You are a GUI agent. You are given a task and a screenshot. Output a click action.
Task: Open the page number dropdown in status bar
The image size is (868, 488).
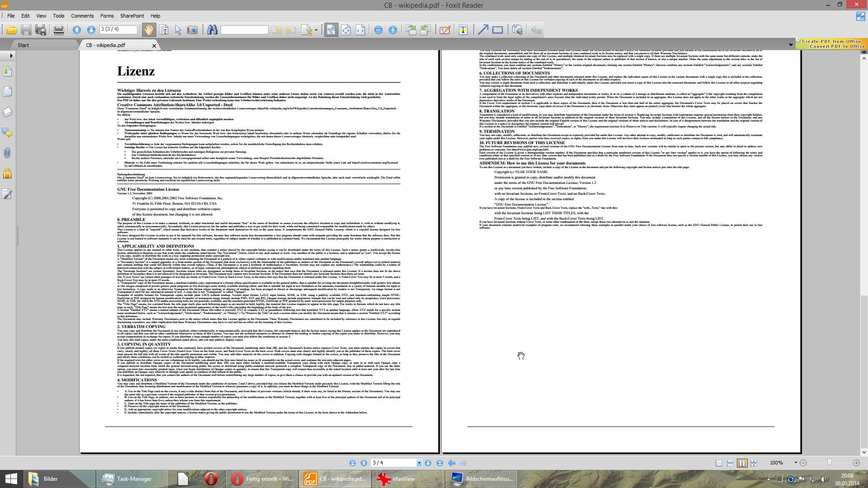(x=419, y=463)
